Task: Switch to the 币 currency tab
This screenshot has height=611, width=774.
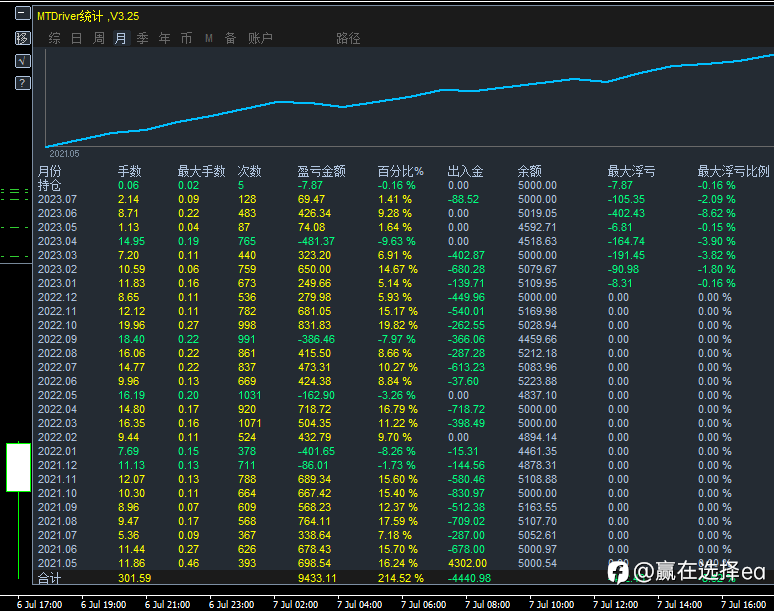Action: click(186, 38)
